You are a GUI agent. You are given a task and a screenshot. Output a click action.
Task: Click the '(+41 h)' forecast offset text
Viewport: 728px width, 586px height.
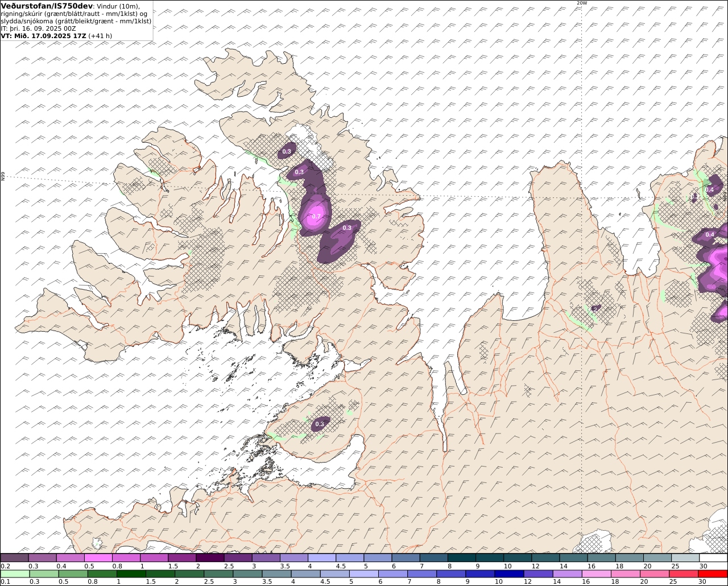[100, 35]
